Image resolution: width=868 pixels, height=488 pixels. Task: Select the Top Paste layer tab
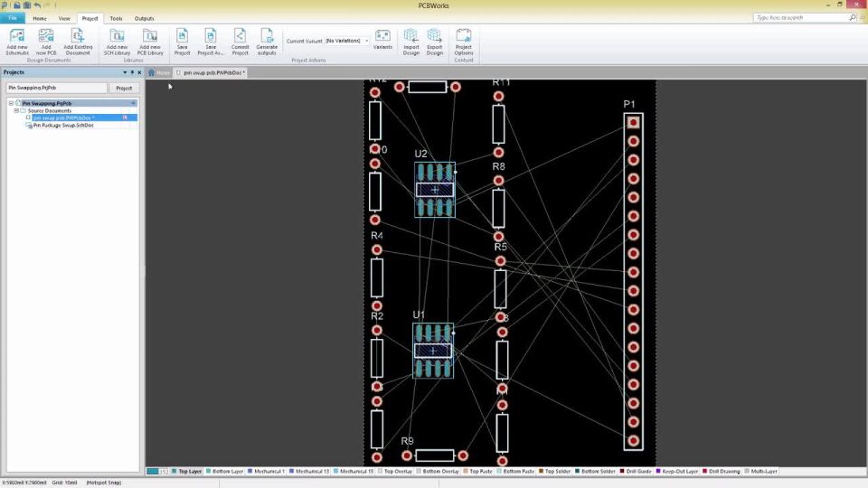click(x=477, y=472)
